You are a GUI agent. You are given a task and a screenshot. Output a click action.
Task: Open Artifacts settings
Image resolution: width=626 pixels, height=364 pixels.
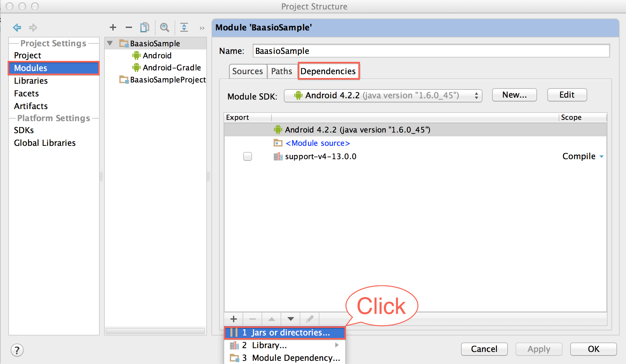point(31,106)
